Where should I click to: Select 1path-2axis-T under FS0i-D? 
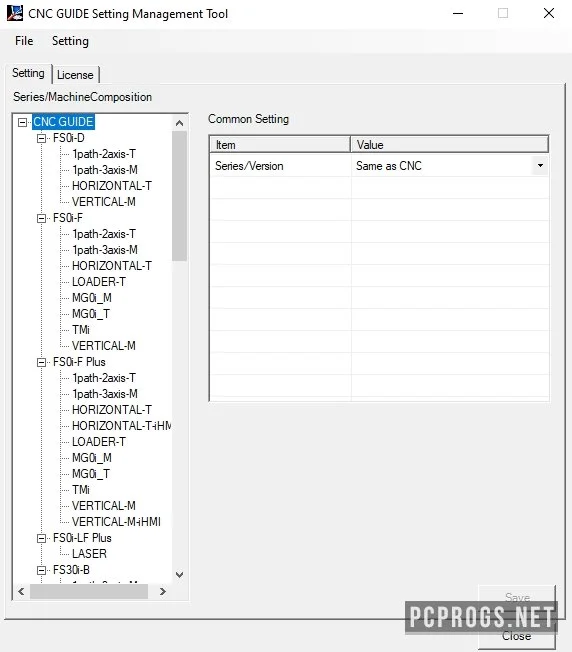(x=104, y=154)
